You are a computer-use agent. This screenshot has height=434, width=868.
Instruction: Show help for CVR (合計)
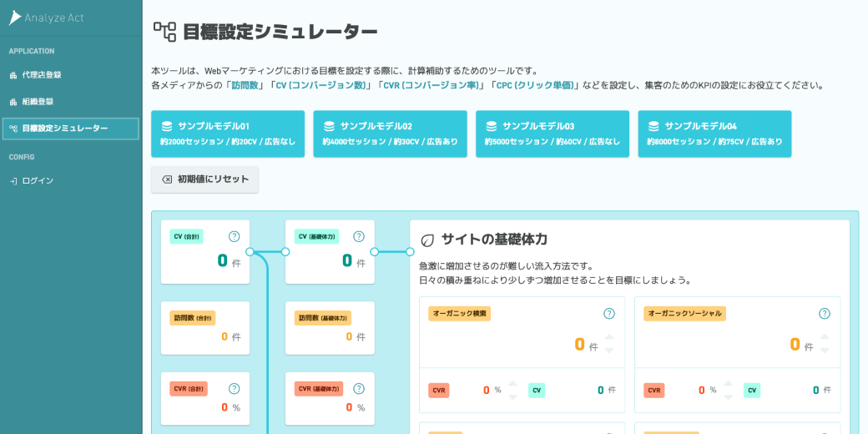click(235, 389)
